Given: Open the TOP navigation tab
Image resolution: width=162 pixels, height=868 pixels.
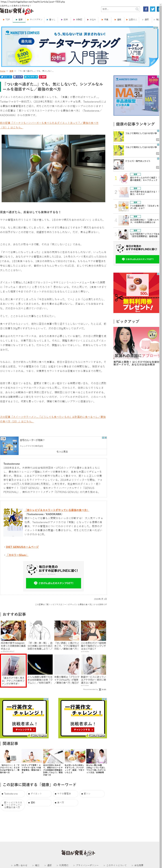Looking at the screenshot, I should pyautogui.click(x=6, y=20).
